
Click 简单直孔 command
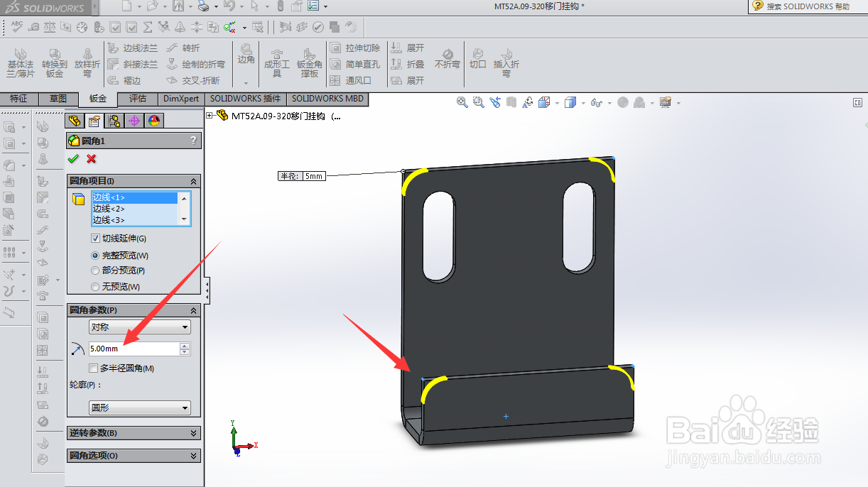355,65
